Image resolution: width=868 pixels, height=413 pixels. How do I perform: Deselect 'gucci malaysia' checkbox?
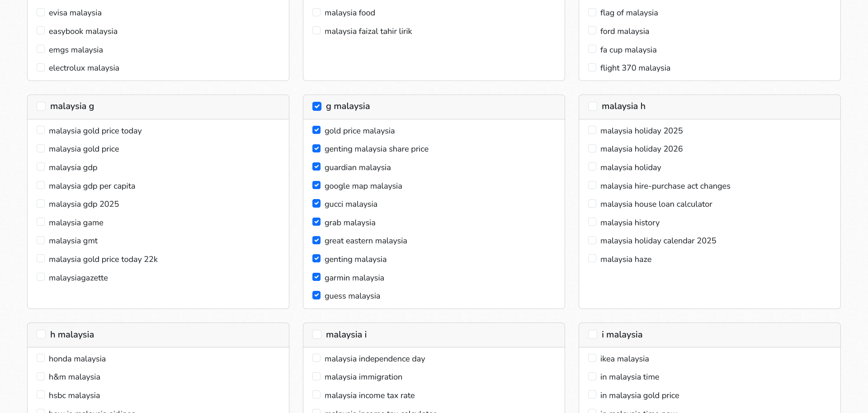[316, 204]
